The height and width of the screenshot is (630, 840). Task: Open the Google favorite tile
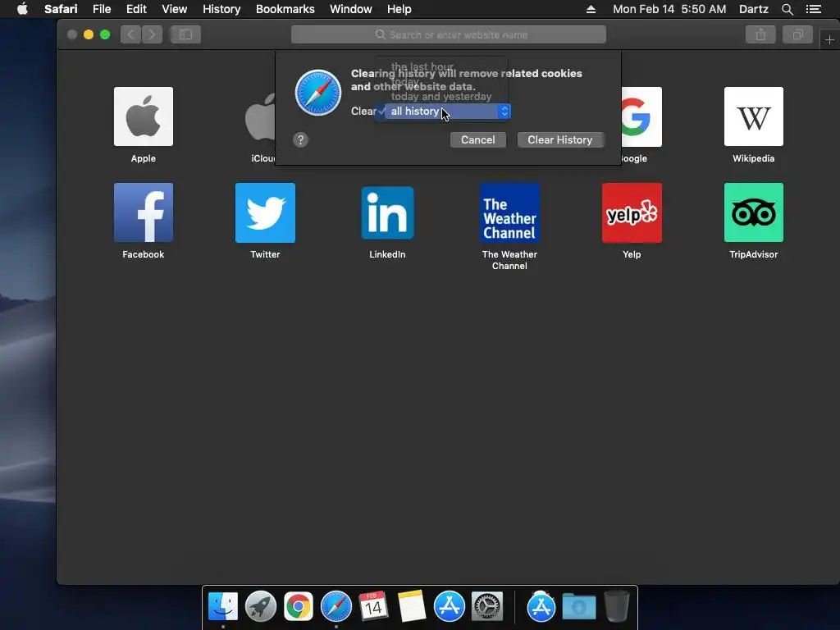641,116
